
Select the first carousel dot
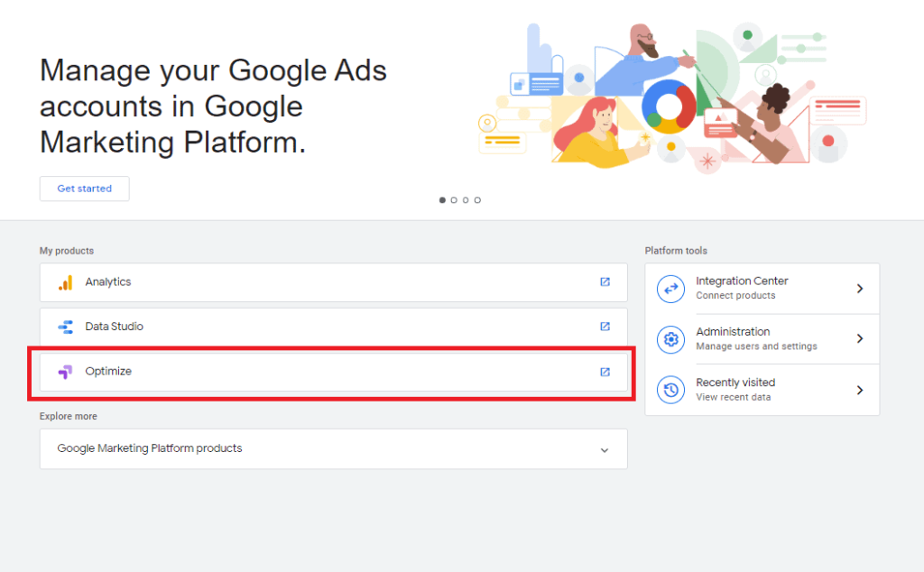[442, 200]
